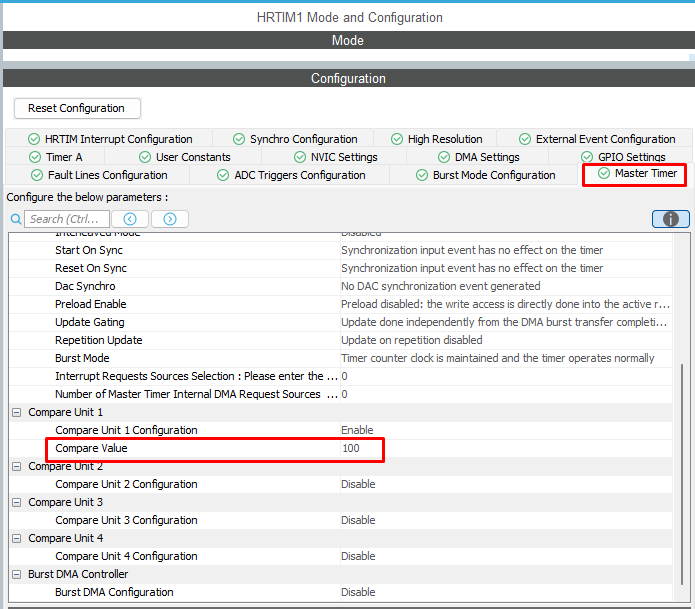Open Fault Lines Configuration tab
Screen dimensions: 695x609
pyautogui.click(x=99, y=176)
